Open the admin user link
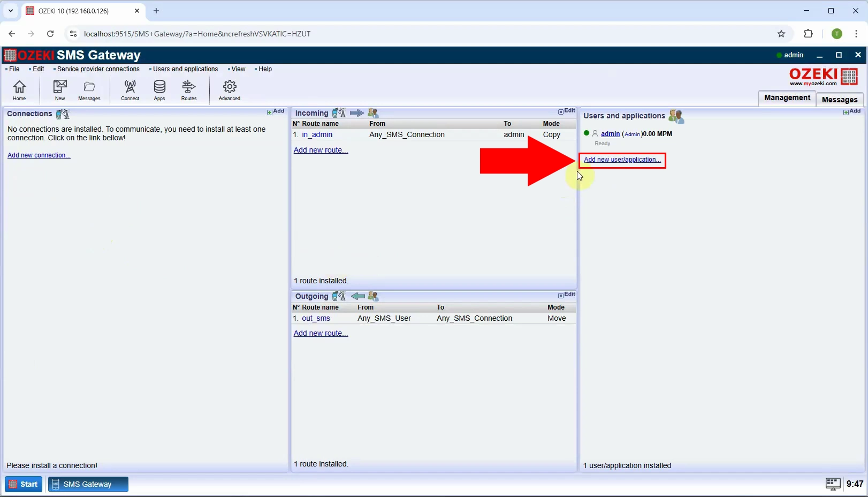The width and height of the screenshot is (868, 497). point(610,134)
